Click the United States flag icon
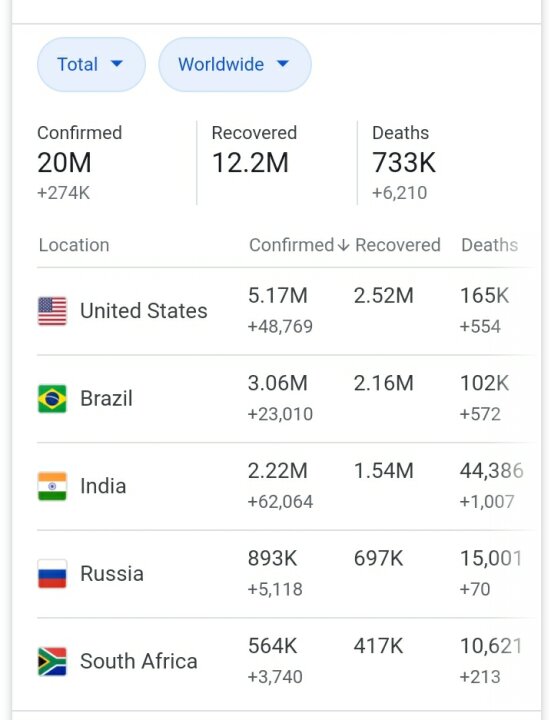The image size is (551, 720). pyautogui.click(x=52, y=311)
